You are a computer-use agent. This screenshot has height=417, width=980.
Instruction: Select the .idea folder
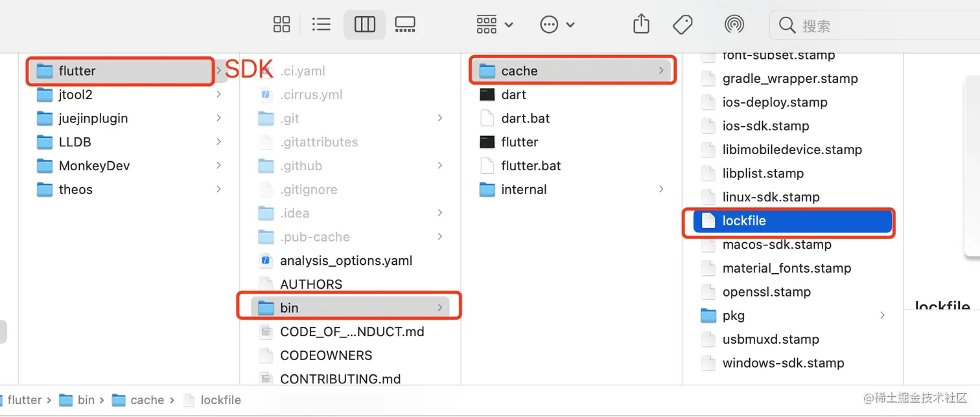tap(350, 213)
